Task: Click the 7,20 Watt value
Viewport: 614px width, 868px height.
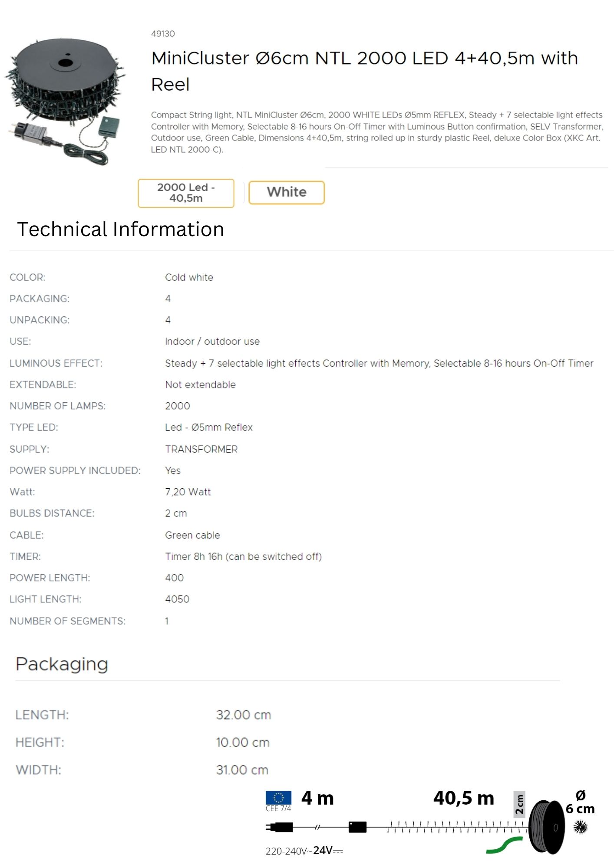Action: pos(188,492)
